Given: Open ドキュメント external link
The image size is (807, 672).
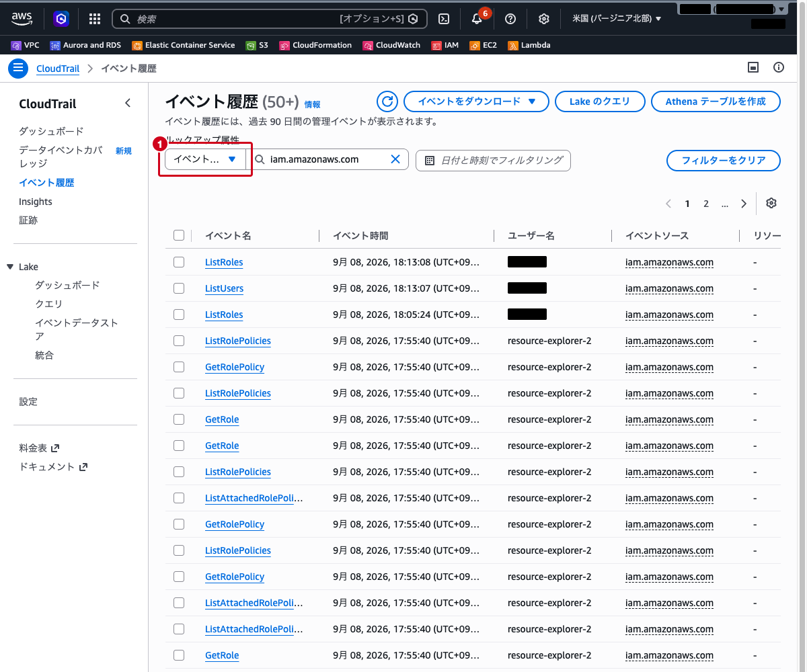Looking at the screenshot, I should point(53,466).
